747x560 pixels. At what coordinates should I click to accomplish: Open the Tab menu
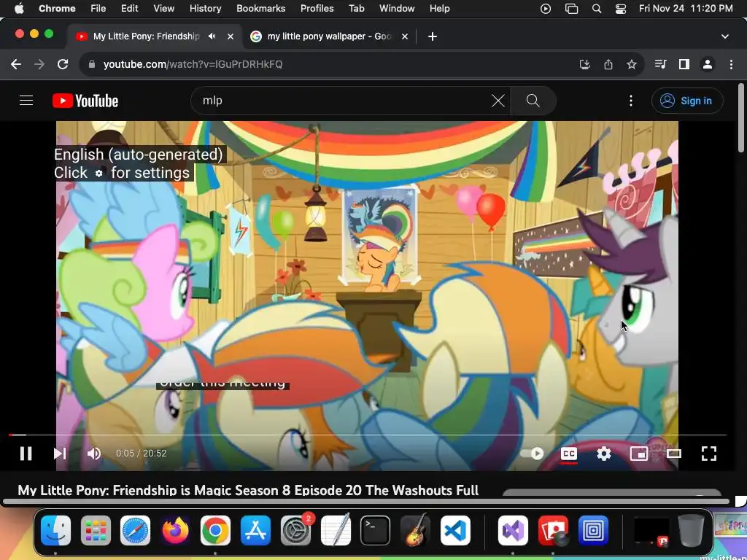coord(356,8)
